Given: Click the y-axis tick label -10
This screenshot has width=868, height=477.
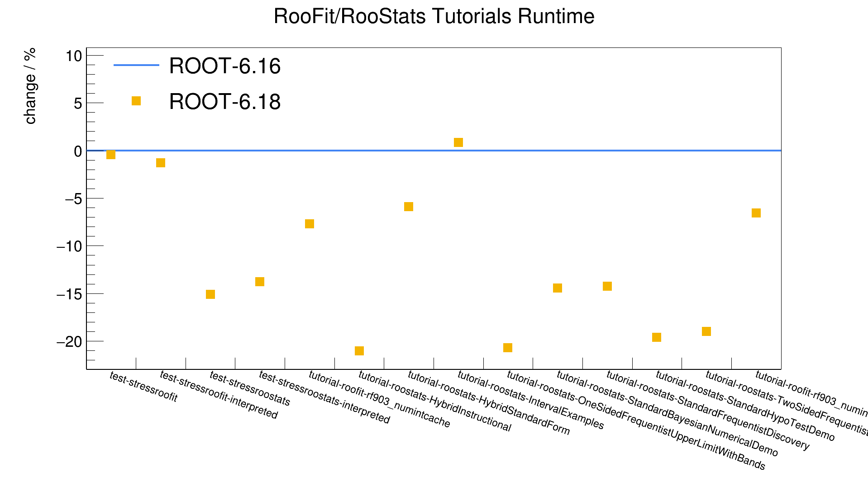Looking at the screenshot, I should point(69,246).
